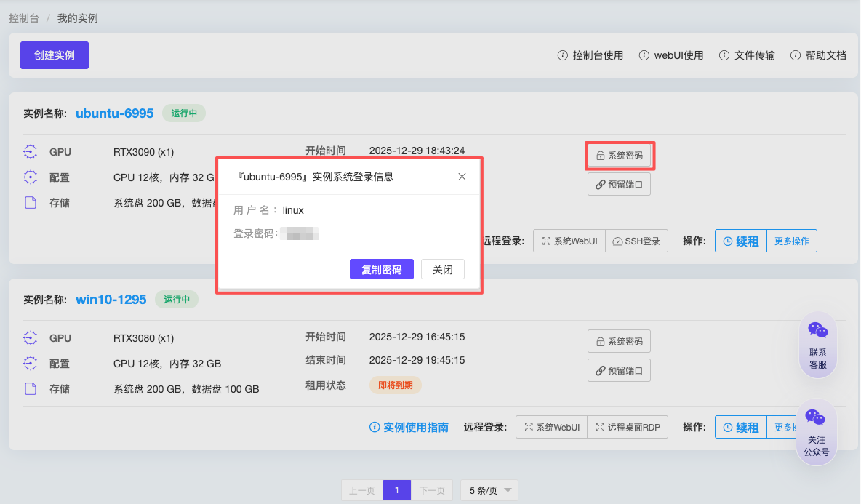Open SSH登录 for ubuntu-6995

click(x=637, y=241)
